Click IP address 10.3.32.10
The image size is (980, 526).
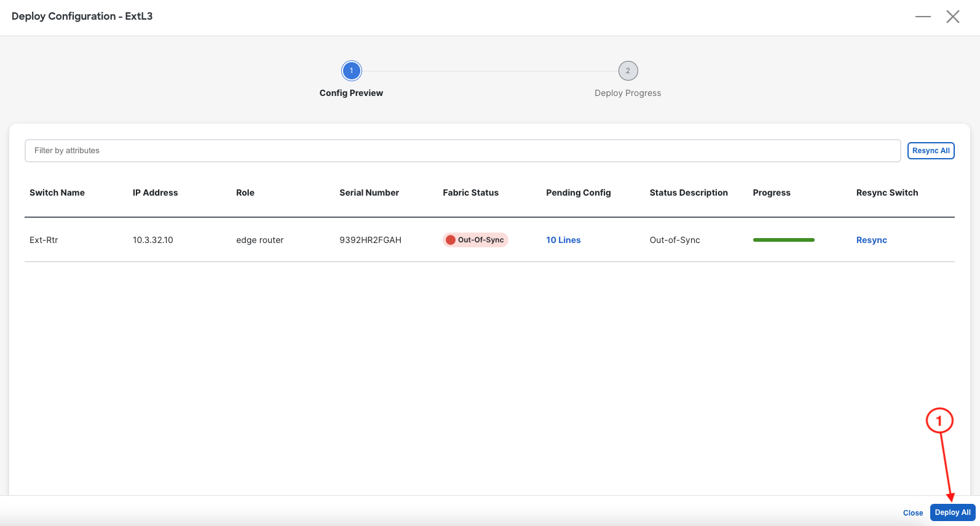153,240
